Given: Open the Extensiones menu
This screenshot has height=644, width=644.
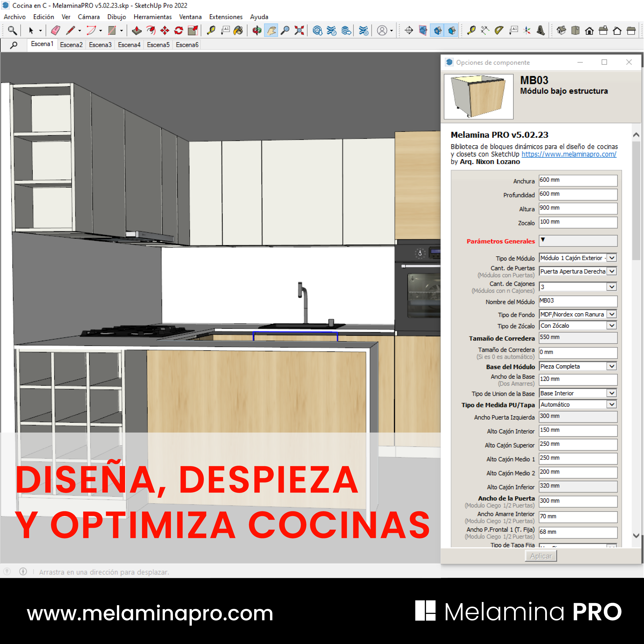Looking at the screenshot, I should click(x=225, y=17).
